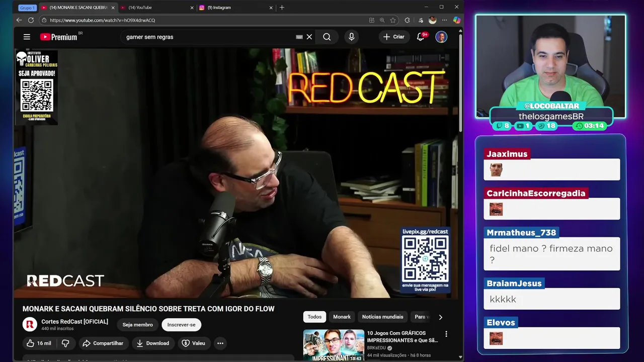Click the Criar button

pos(393,37)
